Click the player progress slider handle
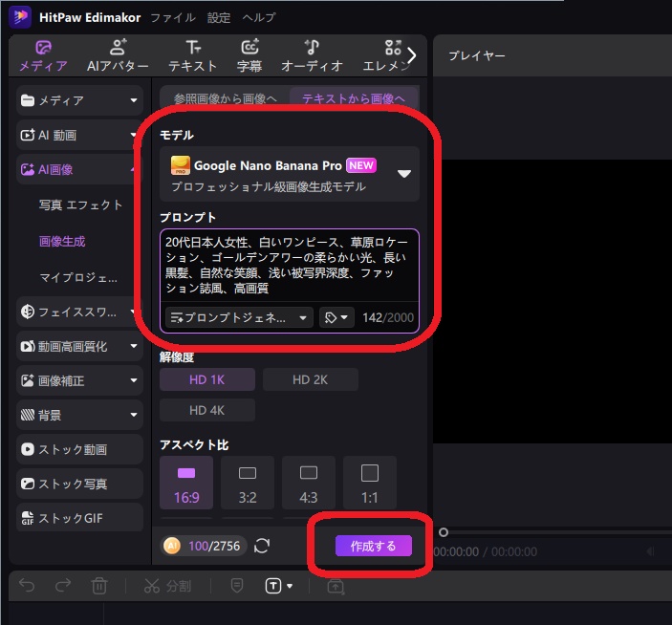The height and width of the screenshot is (625, 672). tap(444, 532)
